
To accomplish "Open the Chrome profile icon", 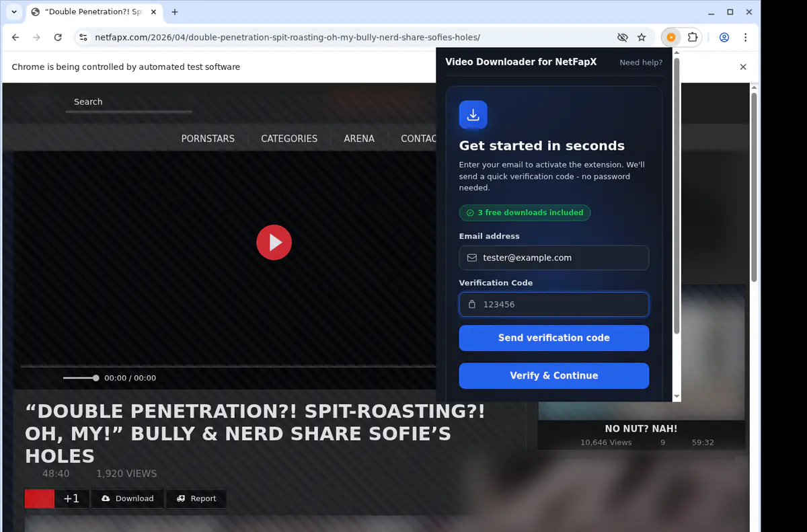I will pyautogui.click(x=724, y=38).
